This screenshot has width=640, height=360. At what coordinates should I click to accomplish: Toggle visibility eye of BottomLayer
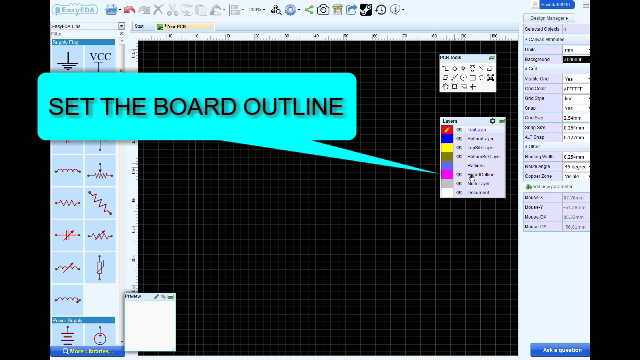pos(459,139)
